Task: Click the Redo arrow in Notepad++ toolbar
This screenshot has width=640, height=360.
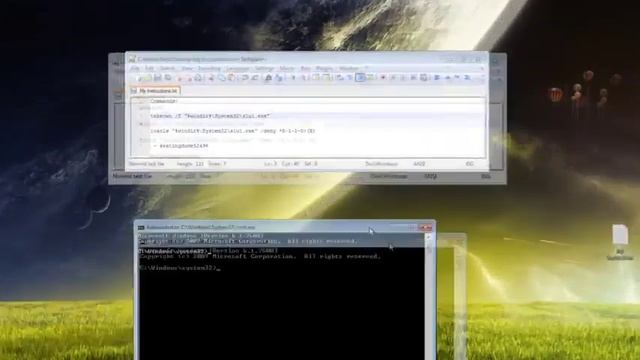Action: pyautogui.click(x=255, y=78)
